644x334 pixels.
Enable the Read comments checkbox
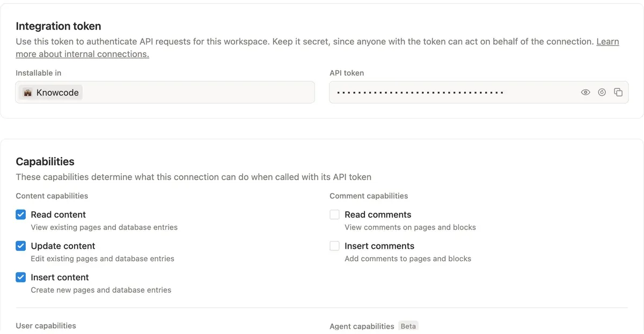334,214
